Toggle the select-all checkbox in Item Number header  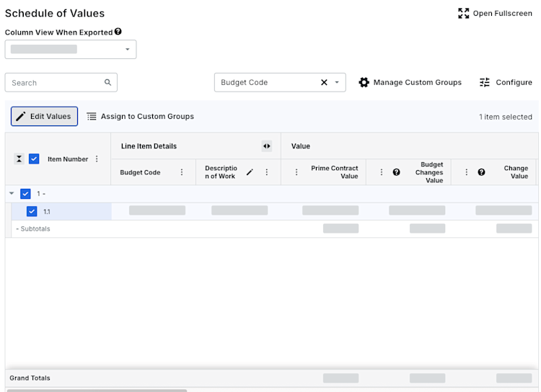coord(34,159)
